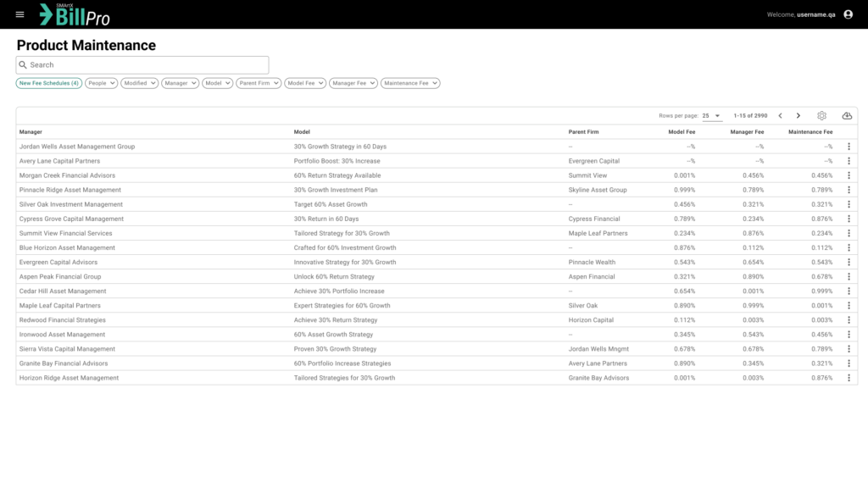Open the hamburger navigation menu
Viewport: 868px width, 488px height.
click(x=20, y=14)
